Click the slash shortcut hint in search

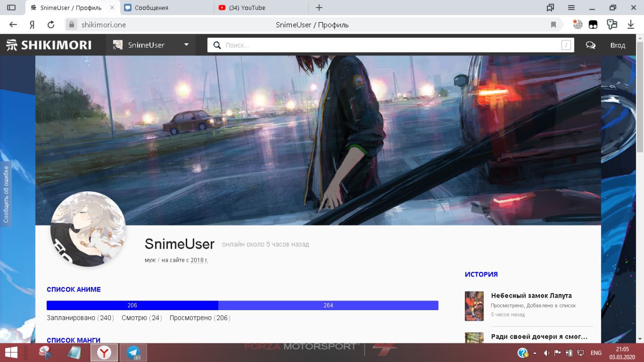(566, 45)
